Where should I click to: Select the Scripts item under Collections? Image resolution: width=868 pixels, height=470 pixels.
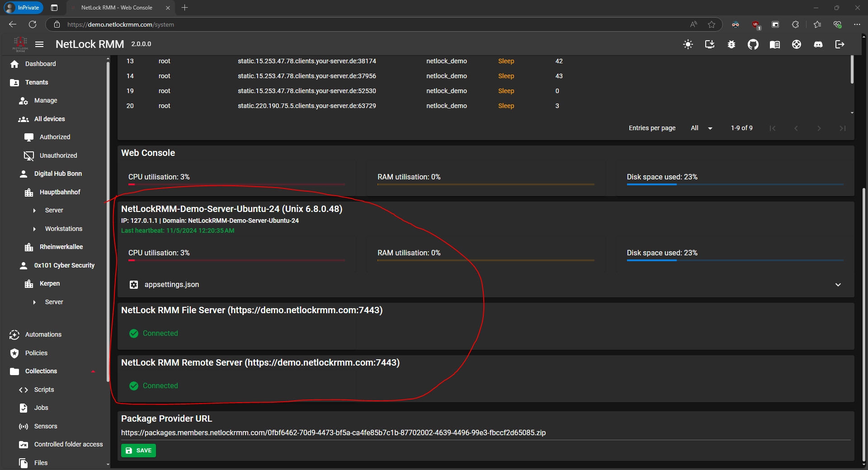(x=43, y=389)
